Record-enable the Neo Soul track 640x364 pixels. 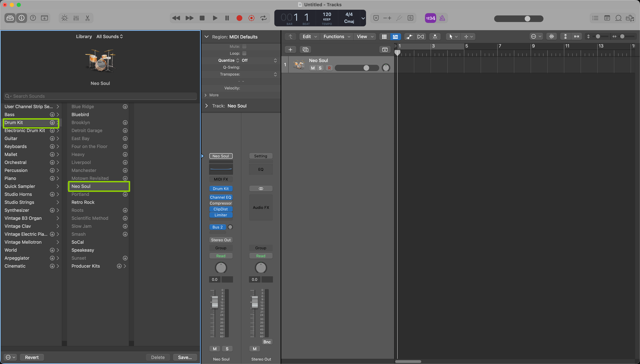pos(329,68)
